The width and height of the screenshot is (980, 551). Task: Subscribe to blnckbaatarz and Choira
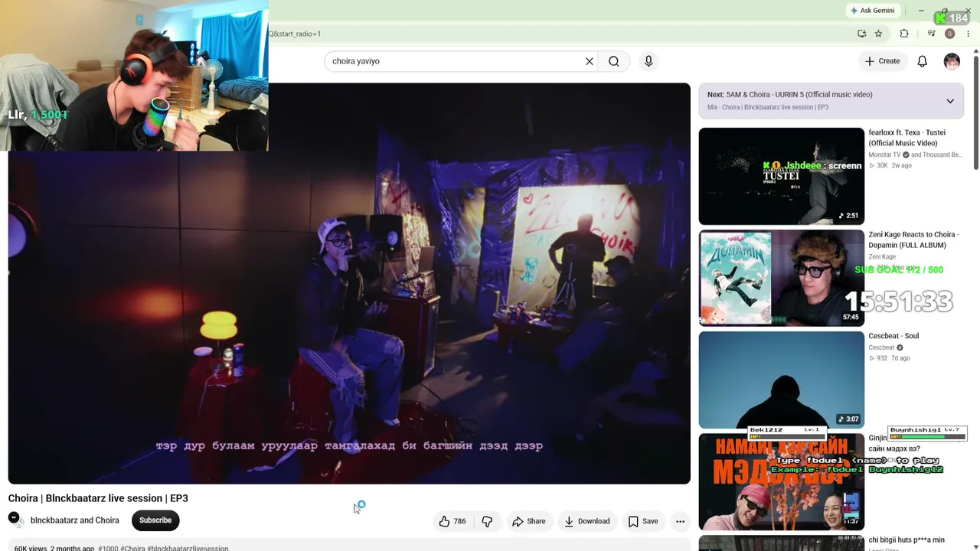point(155,520)
